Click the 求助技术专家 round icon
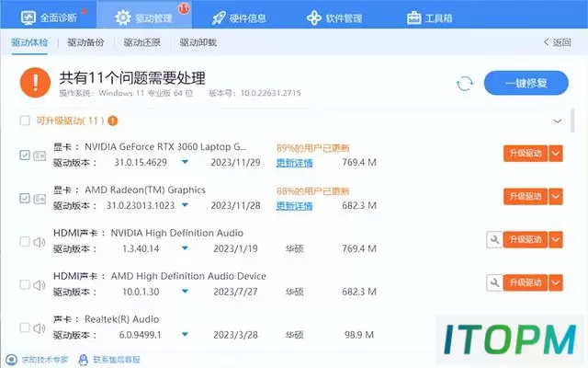Screen dimensions: 588x368 [x=12, y=360]
